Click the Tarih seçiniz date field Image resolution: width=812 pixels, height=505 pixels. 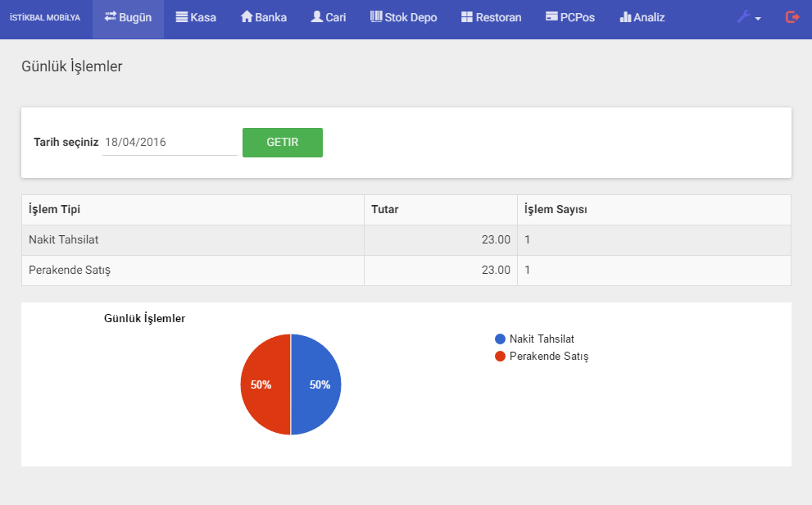point(170,143)
